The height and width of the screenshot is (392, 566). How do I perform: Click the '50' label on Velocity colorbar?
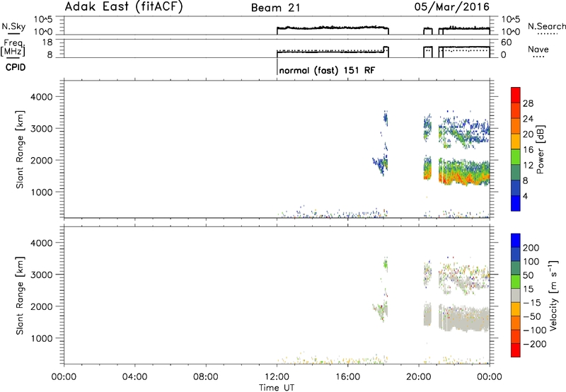528,275
